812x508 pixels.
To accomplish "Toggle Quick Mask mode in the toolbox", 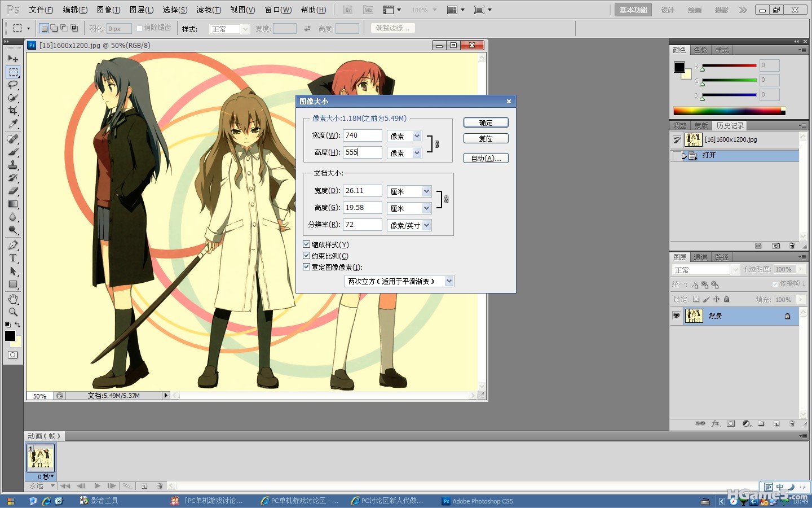I will tap(13, 354).
